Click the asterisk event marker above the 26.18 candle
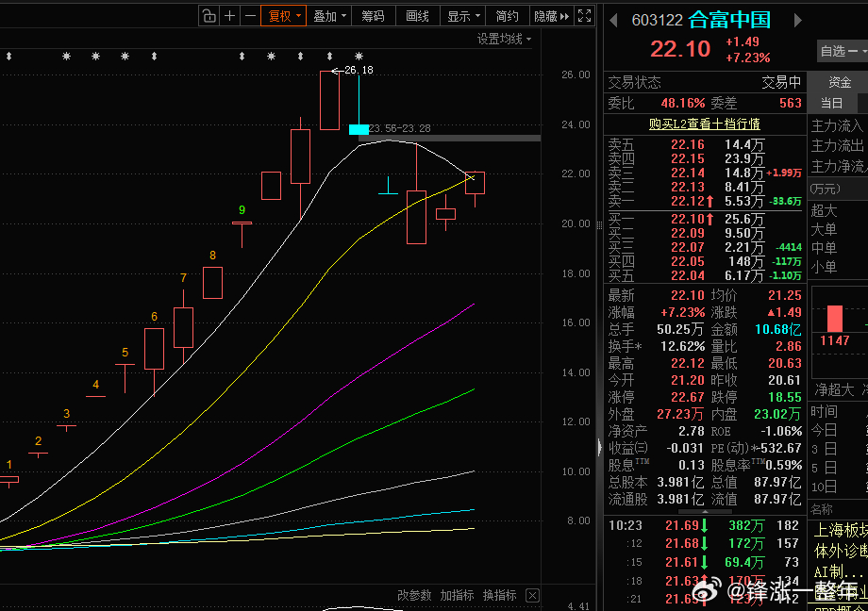Image resolution: width=868 pixels, height=611 pixels. 359,56
